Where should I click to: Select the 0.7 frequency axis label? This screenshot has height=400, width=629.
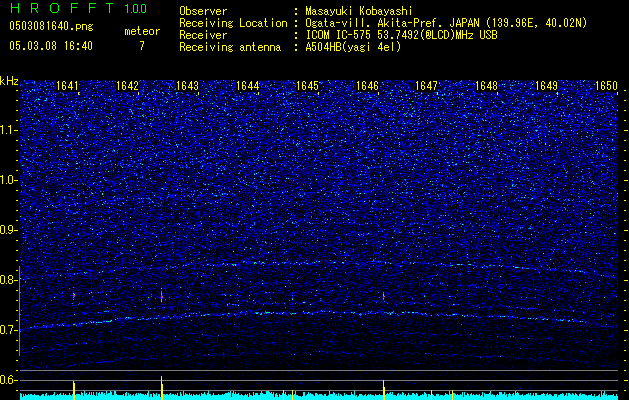click(x=9, y=330)
